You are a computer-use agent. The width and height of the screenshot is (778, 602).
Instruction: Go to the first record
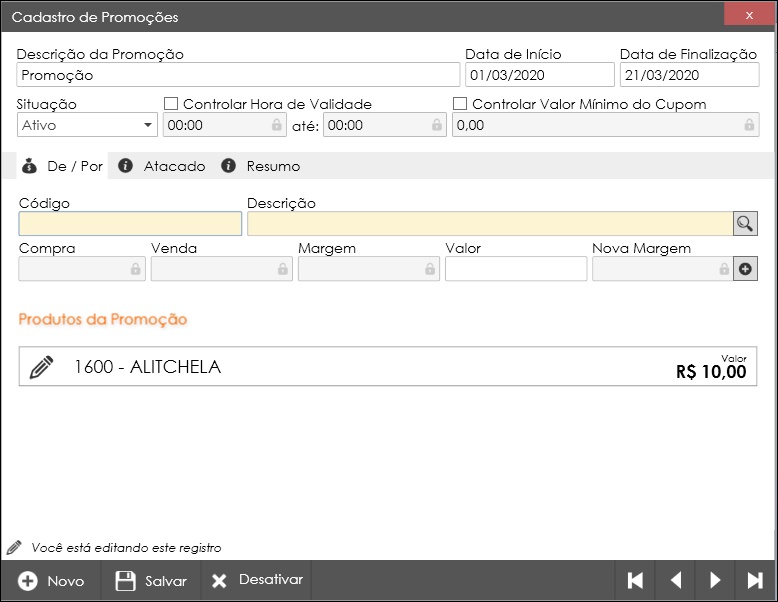pyautogui.click(x=635, y=580)
